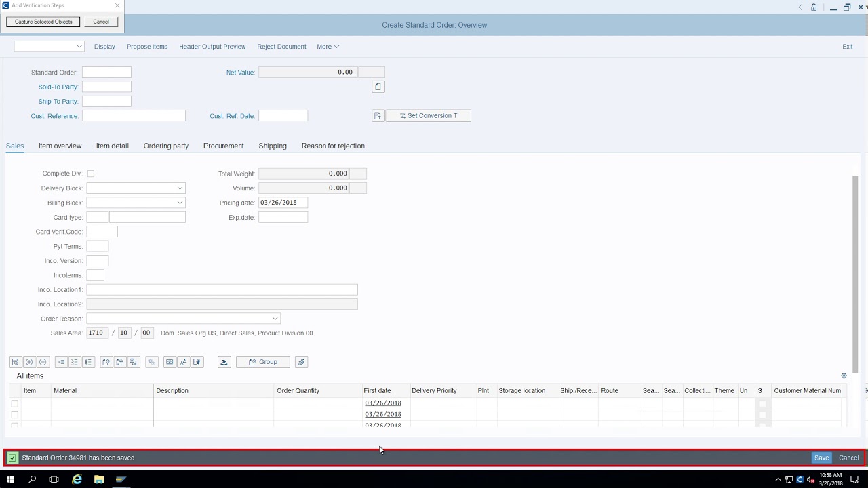Click the blue Save button
868x488 pixels.
click(821, 457)
